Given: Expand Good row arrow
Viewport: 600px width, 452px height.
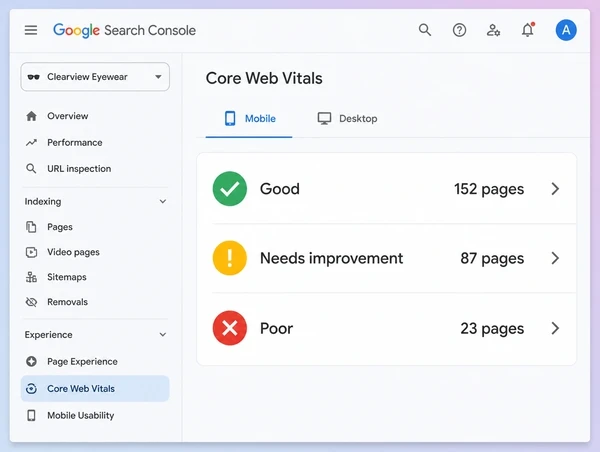Looking at the screenshot, I should 555,189.
